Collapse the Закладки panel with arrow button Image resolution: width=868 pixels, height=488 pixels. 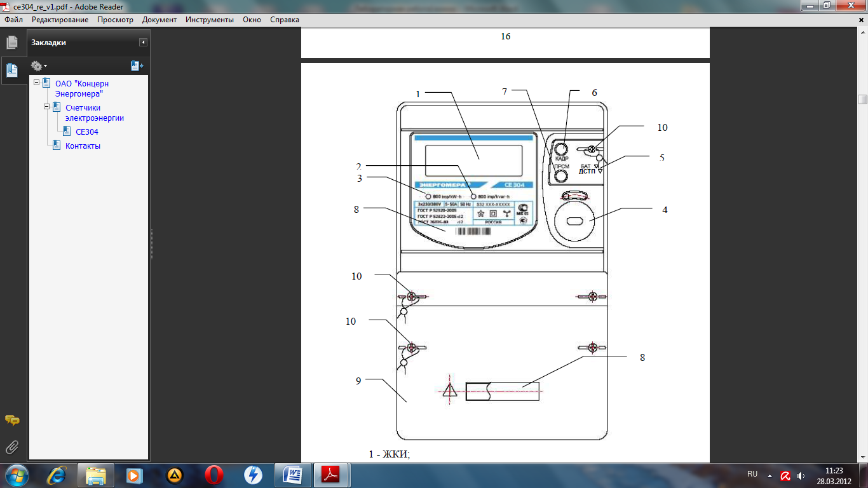point(144,43)
